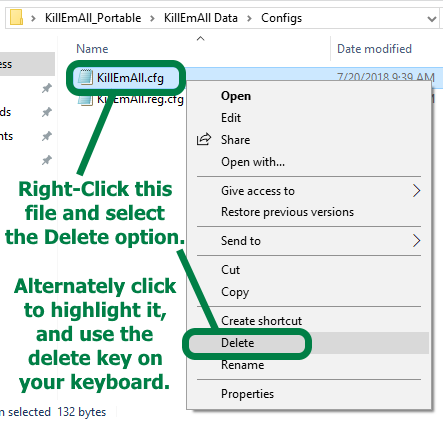Click the KillEmAll.reg.cfg file icon
Screen dimensions: 443x443
[85, 100]
